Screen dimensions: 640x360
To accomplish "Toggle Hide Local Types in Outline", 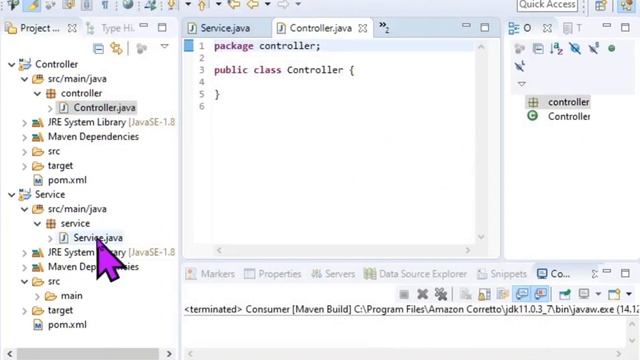I will (x=520, y=66).
